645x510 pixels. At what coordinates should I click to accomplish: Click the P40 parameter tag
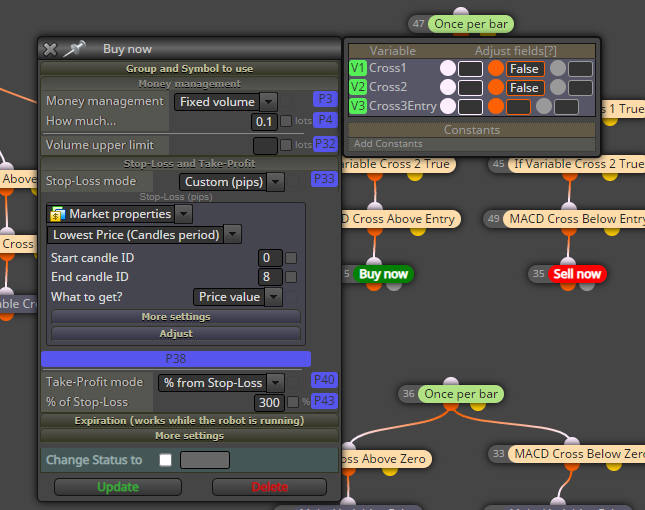pos(324,380)
